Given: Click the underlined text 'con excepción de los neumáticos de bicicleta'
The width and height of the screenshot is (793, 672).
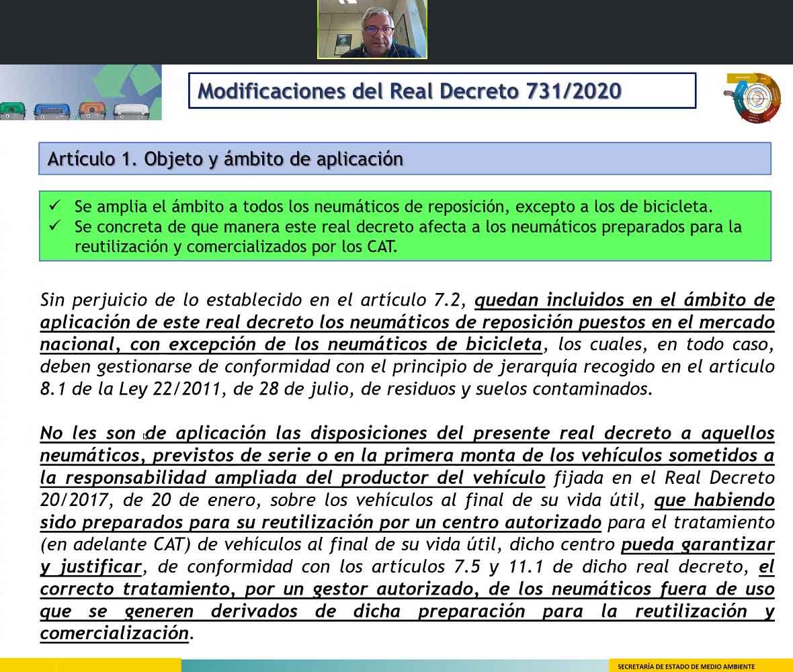Looking at the screenshot, I should pos(336,344).
